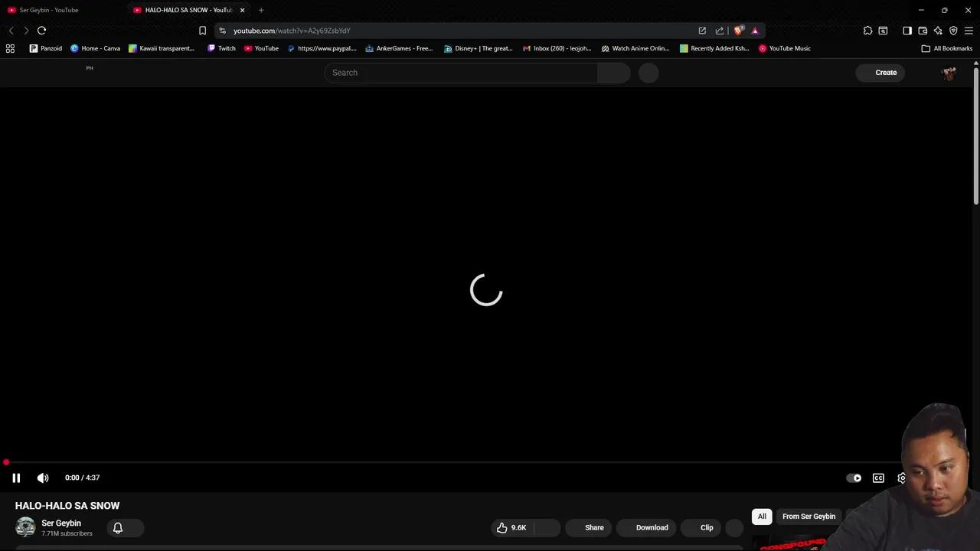Open the Twitch bookmark

click(222, 48)
